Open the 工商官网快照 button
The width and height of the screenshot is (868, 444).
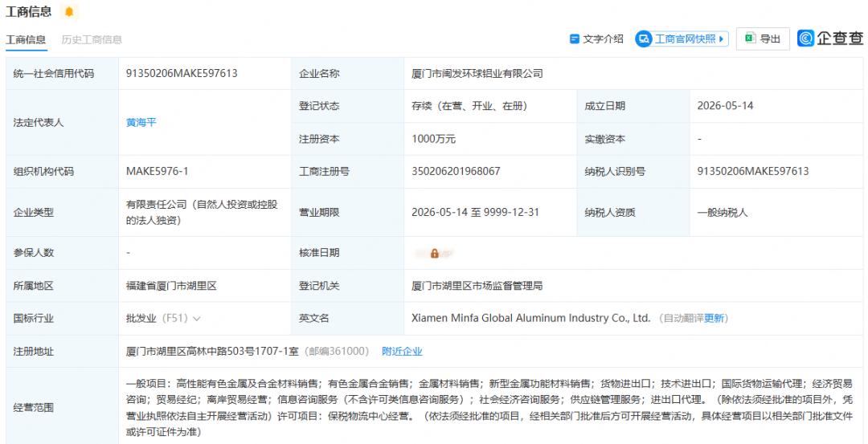pos(682,39)
